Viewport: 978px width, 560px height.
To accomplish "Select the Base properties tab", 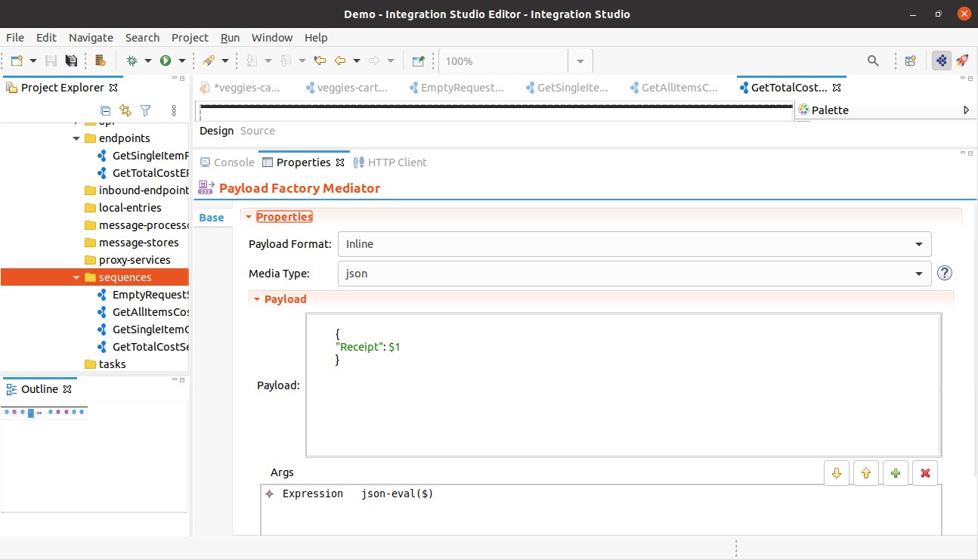I will [212, 218].
